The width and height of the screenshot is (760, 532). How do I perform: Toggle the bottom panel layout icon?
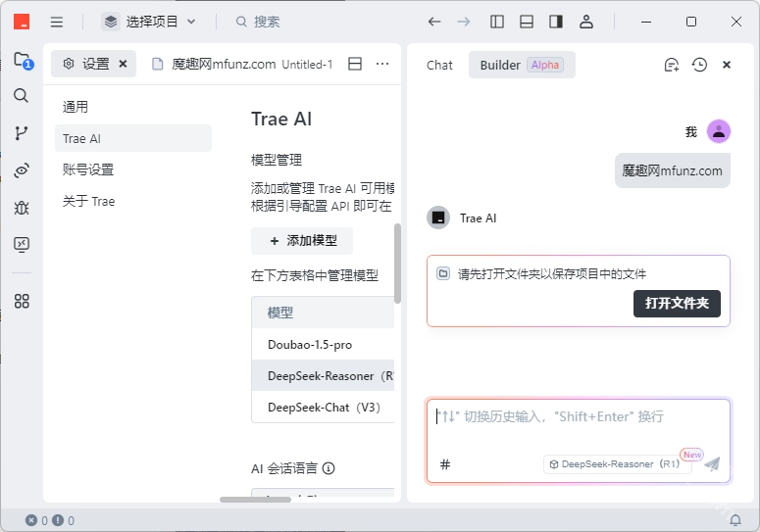click(x=527, y=22)
